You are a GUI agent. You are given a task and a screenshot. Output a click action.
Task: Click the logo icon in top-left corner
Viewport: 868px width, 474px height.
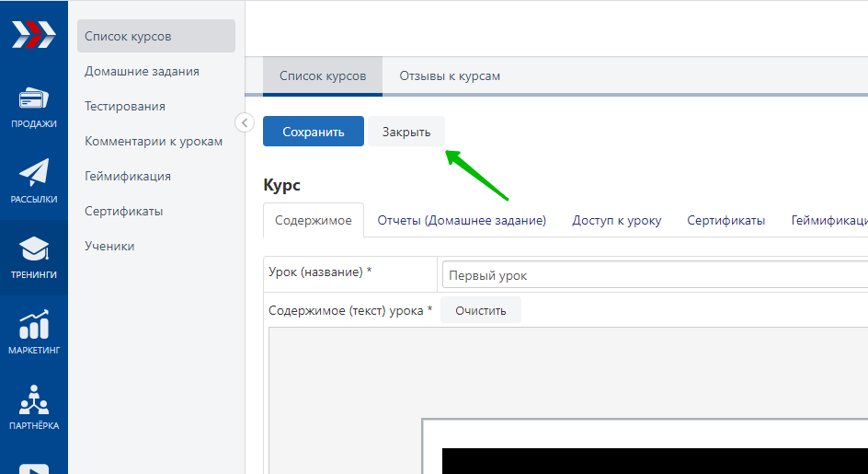click(x=33, y=34)
